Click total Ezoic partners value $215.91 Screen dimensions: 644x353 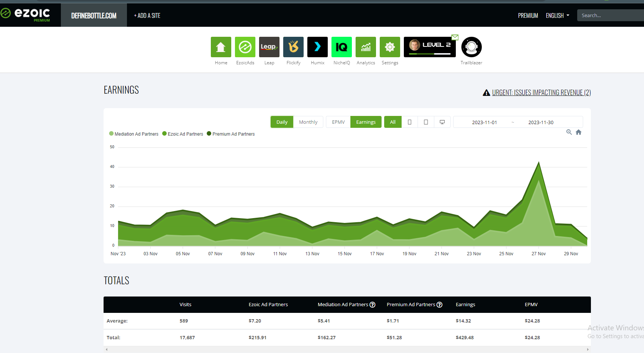pos(258,338)
